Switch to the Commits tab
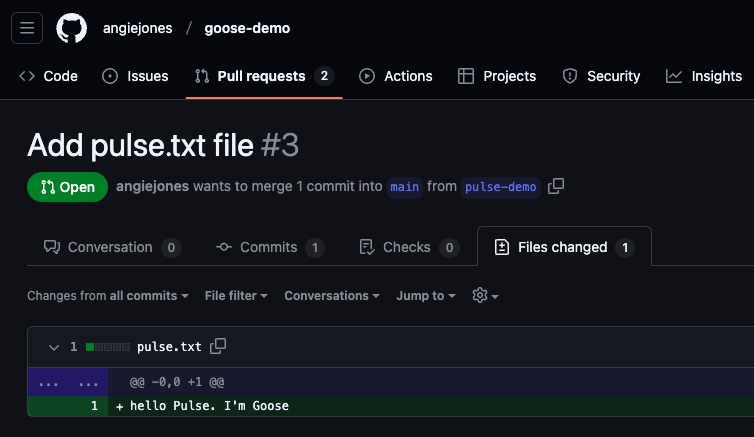Viewport: 754px width, 437px height. (270, 247)
